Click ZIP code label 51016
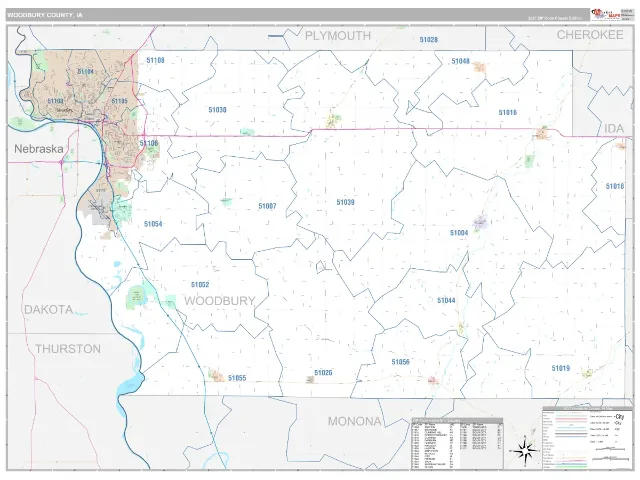Image resolution: width=640 pixels, height=480 pixels. click(x=508, y=112)
